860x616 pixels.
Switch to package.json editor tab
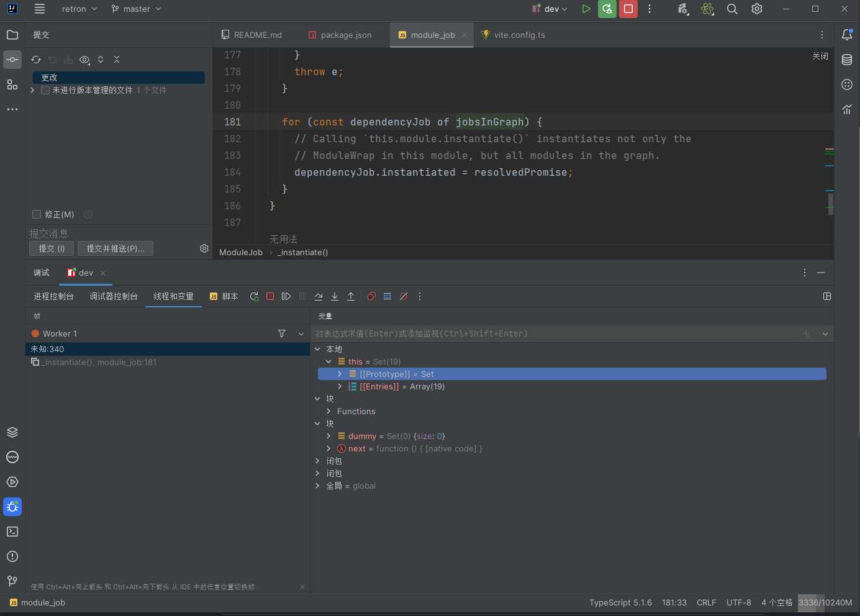point(340,35)
